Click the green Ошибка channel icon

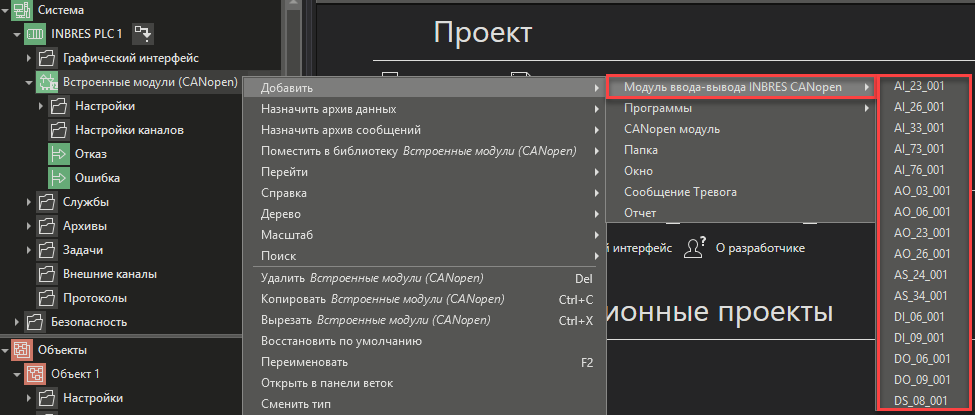(58, 178)
